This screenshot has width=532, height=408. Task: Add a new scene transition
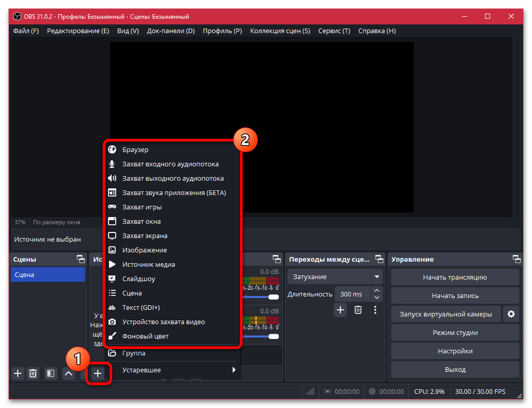point(340,310)
